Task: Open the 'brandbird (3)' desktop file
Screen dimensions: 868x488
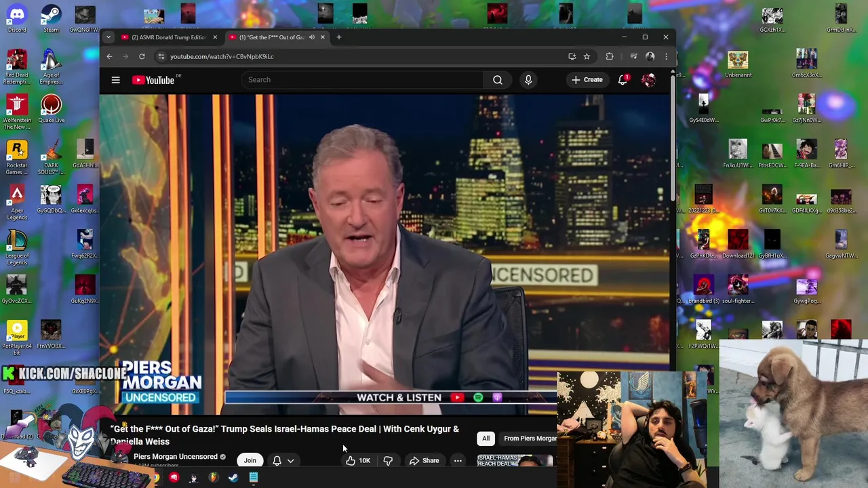Action: coord(703,289)
